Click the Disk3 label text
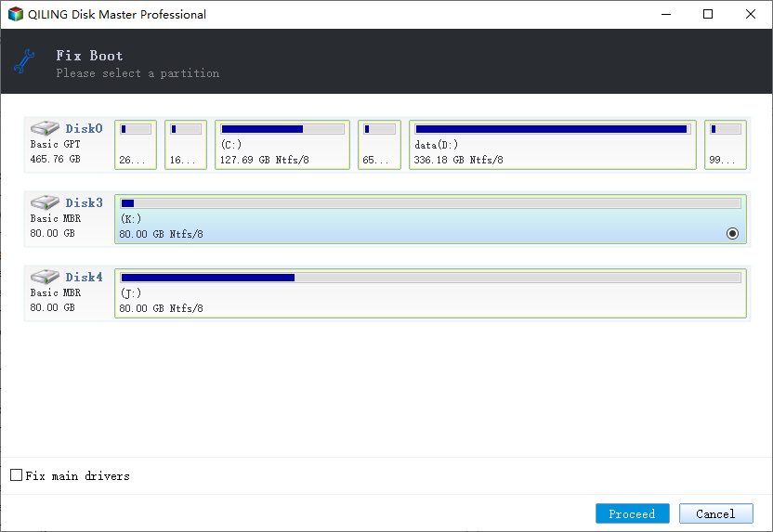This screenshot has height=532, width=773. 84,202
